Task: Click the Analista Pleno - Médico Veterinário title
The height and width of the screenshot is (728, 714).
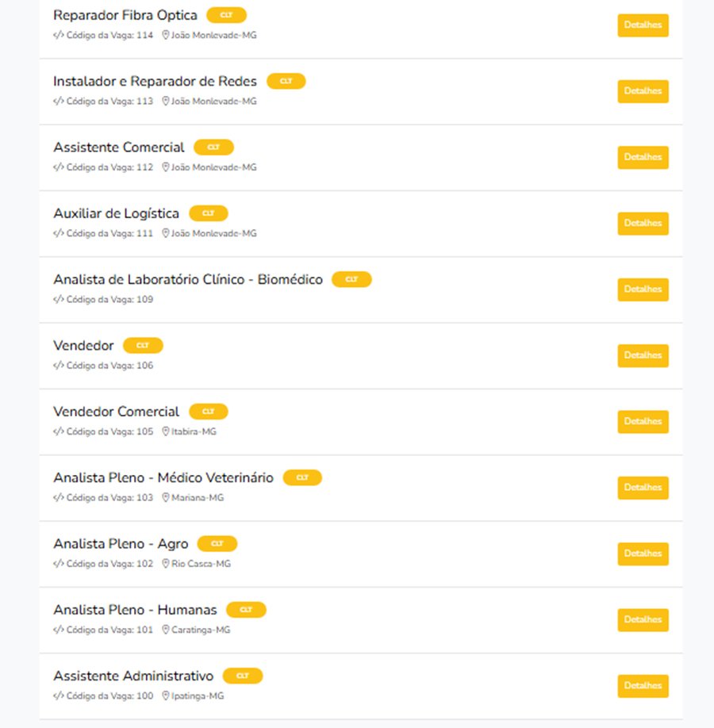Action: [163, 478]
